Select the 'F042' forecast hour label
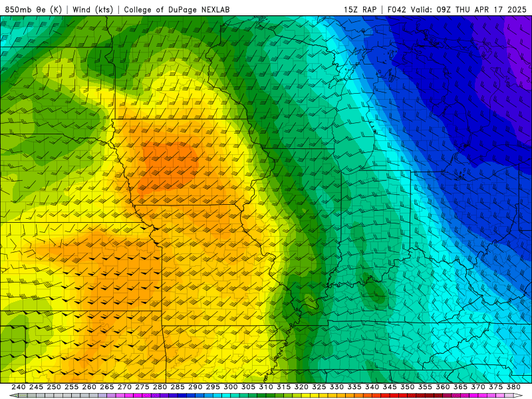This screenshot has height=399, width=532. click(x=397, y=9)
